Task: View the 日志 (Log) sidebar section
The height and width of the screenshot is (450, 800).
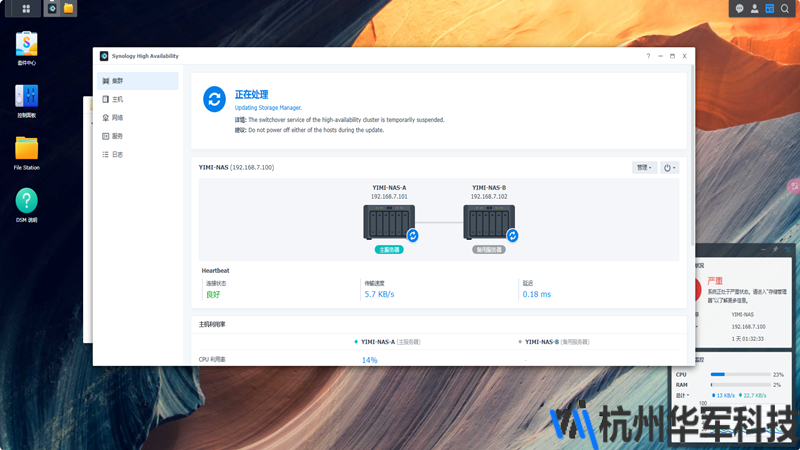Action: pos(117,155)
